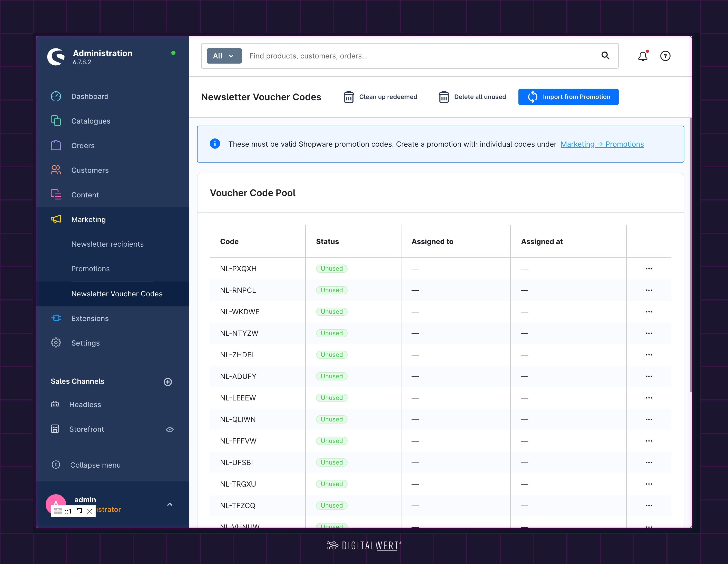Click the Shopware logo in sidebar
Image resolution: width=728 pixels, height=564 pixels.
click(56, 57)
